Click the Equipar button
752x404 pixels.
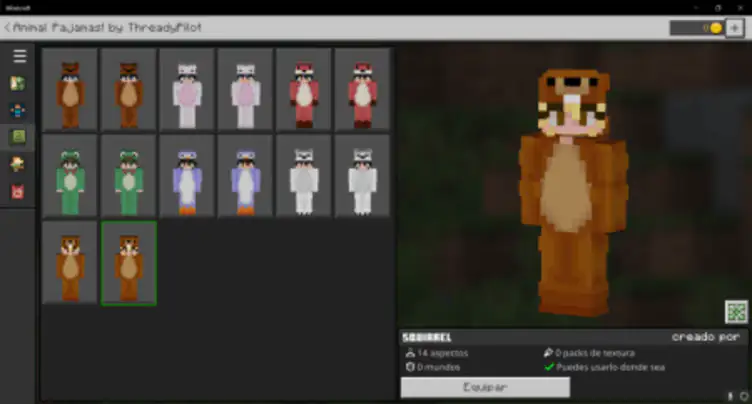coord(485,387)
